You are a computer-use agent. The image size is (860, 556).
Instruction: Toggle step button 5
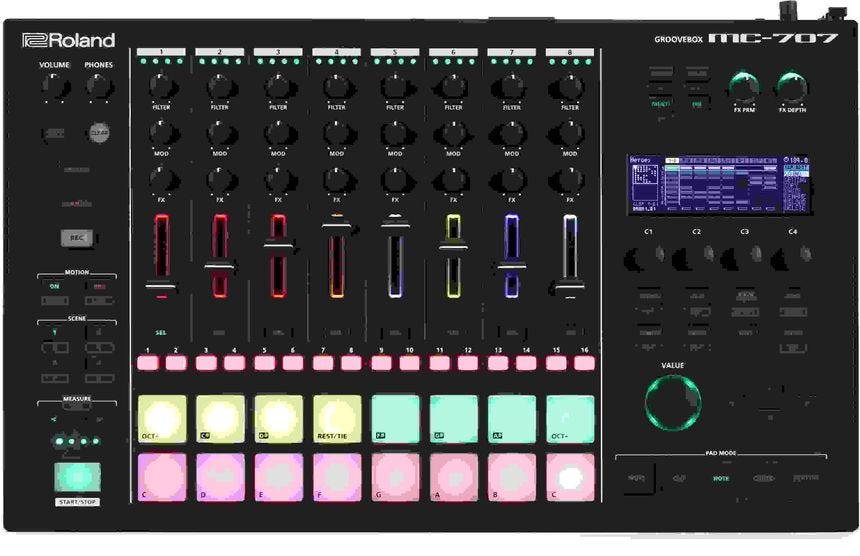coord(264,362)
